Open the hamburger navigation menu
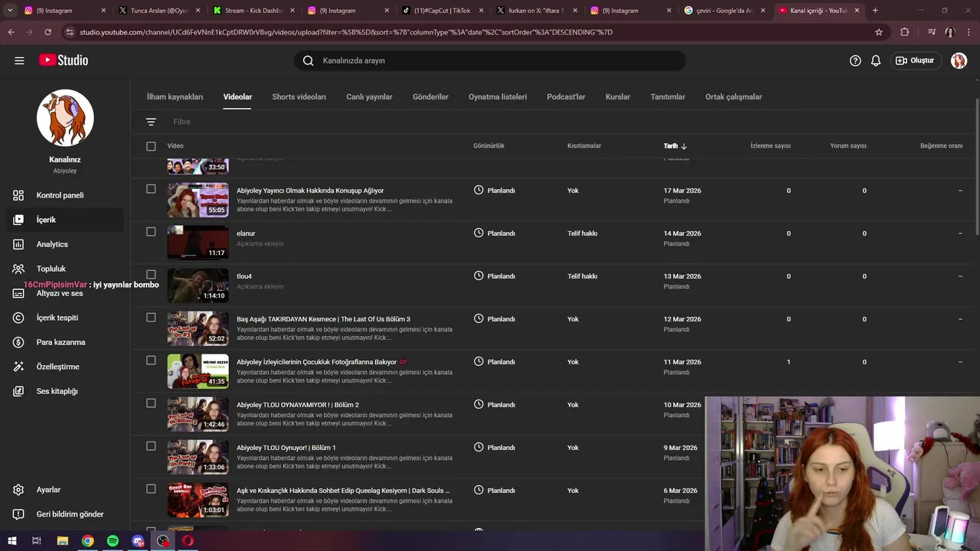The width and height of the screenshot is (980, 551). pyautogui.click(x=19, y=60)
